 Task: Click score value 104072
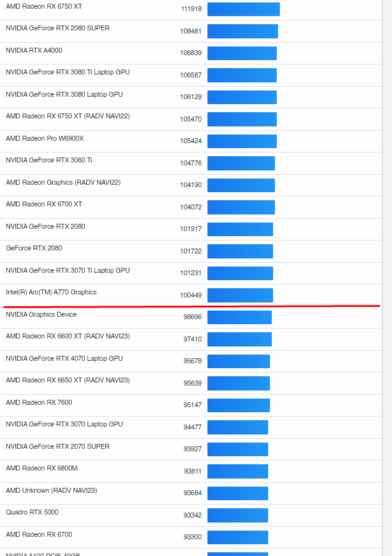pyautogui.click(x=191, y=207)
